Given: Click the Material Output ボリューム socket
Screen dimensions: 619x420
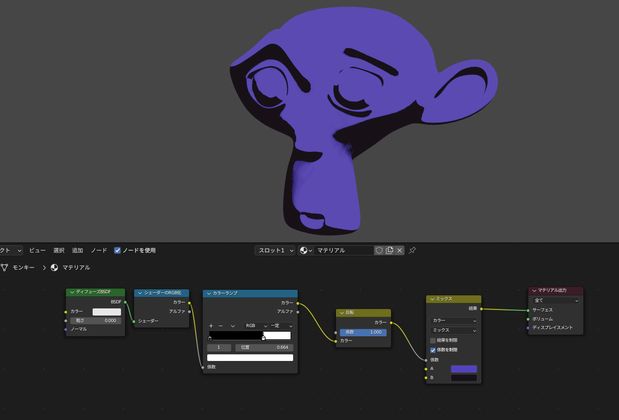Looking at the screenshot, I should point(528,319).
